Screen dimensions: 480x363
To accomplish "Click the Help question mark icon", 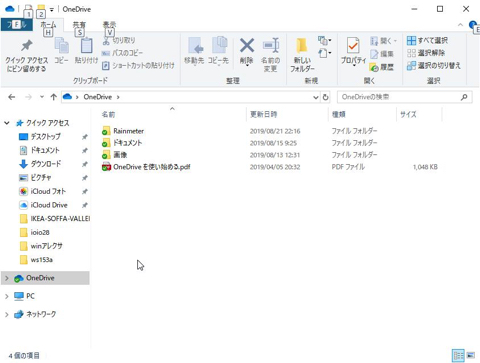I will pos(473,25).
